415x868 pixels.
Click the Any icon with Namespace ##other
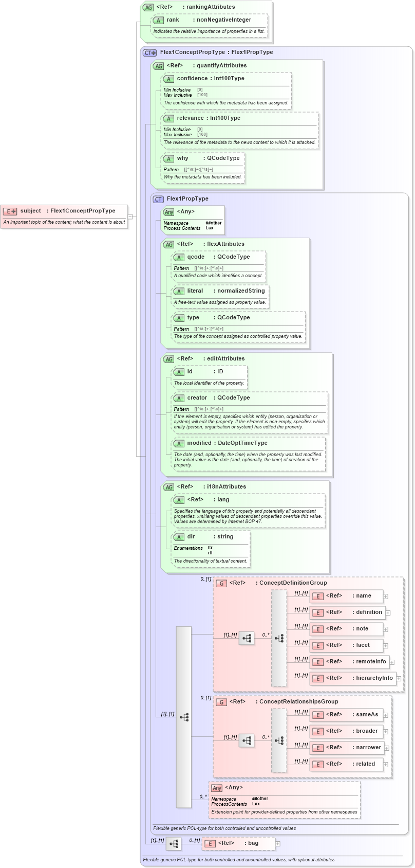tap(169, 212)
